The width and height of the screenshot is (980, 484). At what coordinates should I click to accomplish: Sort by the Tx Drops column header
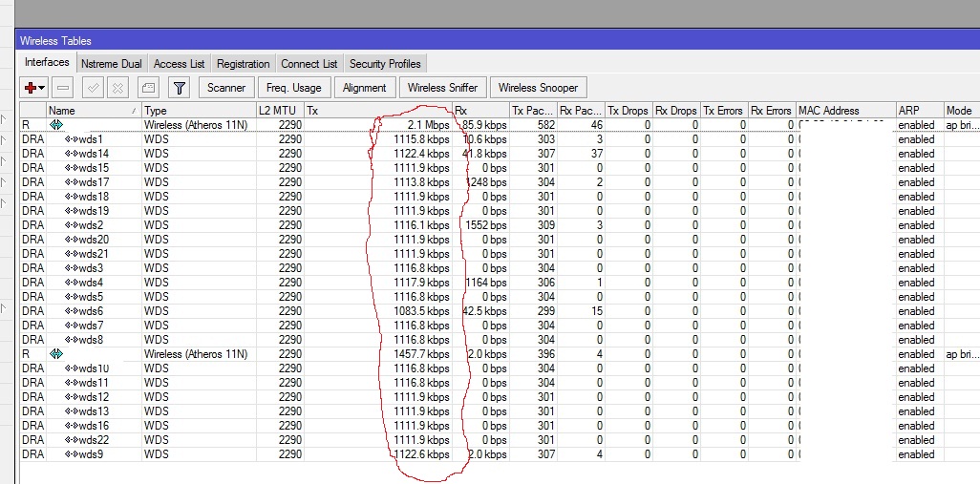coord(628,111)
